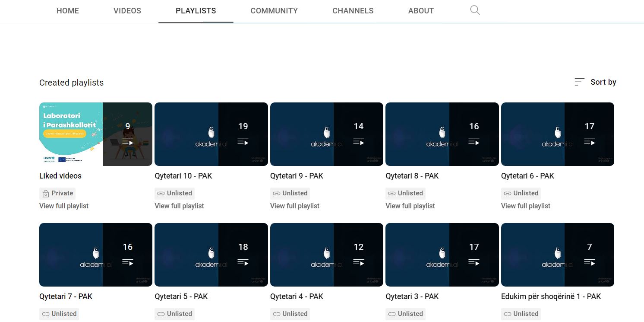This screenshot has height=322, width=644.
Task: Click View full playlist under Liked videos
Action: click(x=64, y=206)
